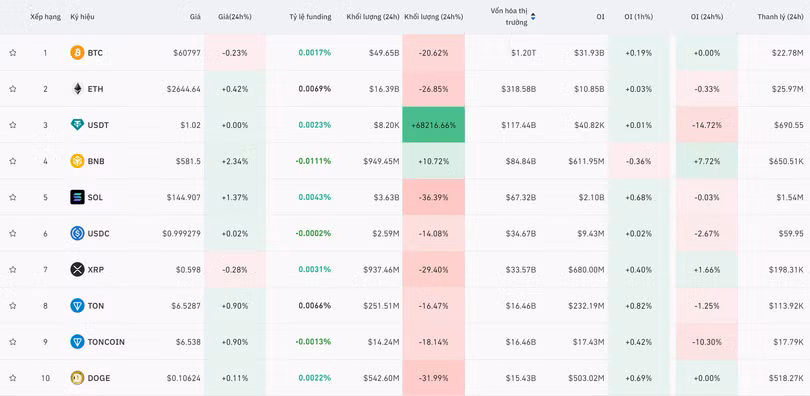Click the BTC funding rate 0.0017%

315,53
